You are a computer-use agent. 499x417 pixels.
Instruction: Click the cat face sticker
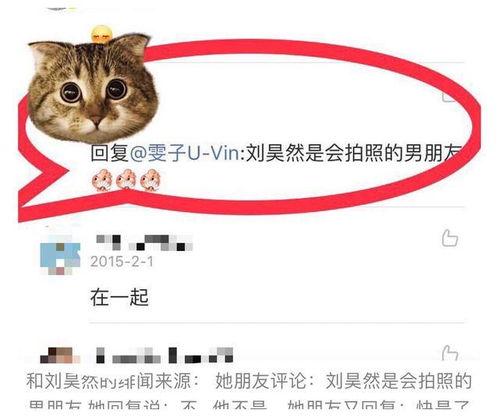pos(93,88)
